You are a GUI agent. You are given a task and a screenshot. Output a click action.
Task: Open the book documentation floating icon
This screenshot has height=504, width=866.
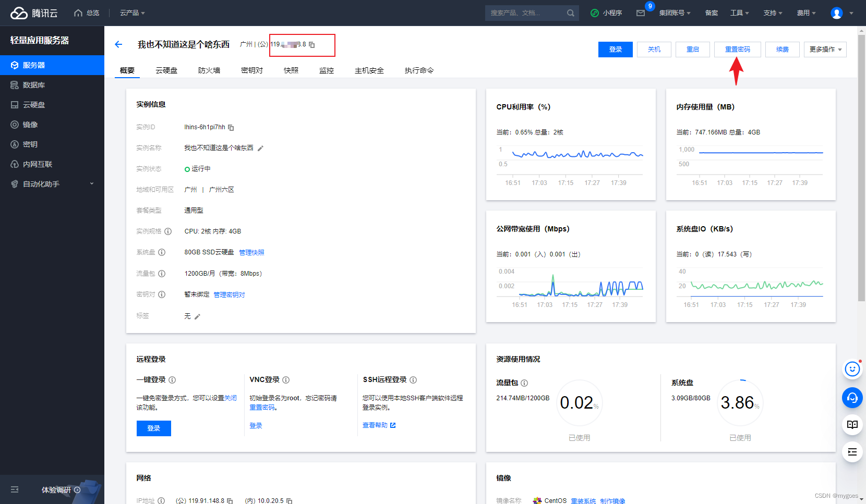(852, 425)
